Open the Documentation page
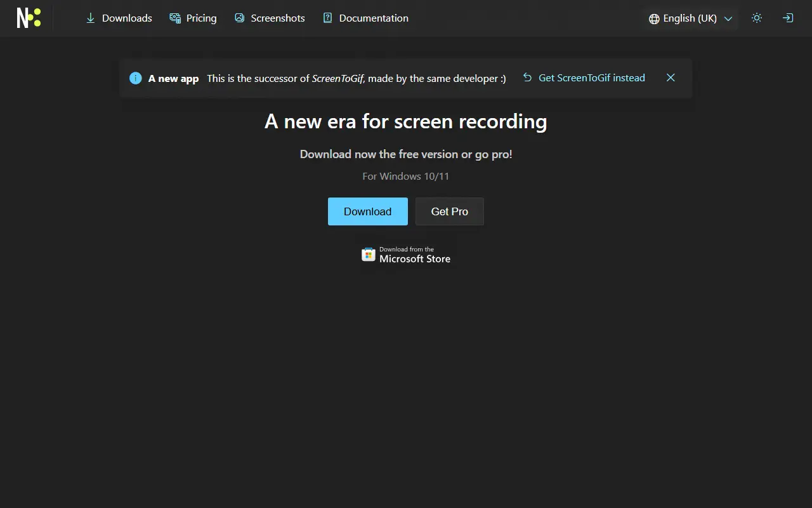812x508 pixels. coord(365,18)
